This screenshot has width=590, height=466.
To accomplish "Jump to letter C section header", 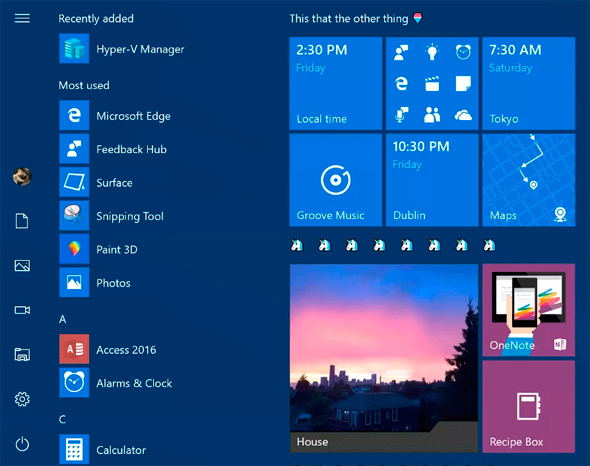I will tap(62, 419).
